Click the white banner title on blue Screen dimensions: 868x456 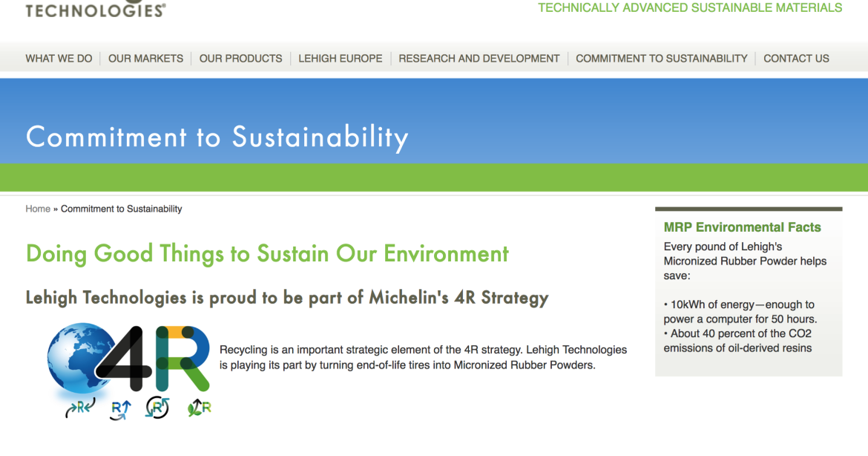217,137
